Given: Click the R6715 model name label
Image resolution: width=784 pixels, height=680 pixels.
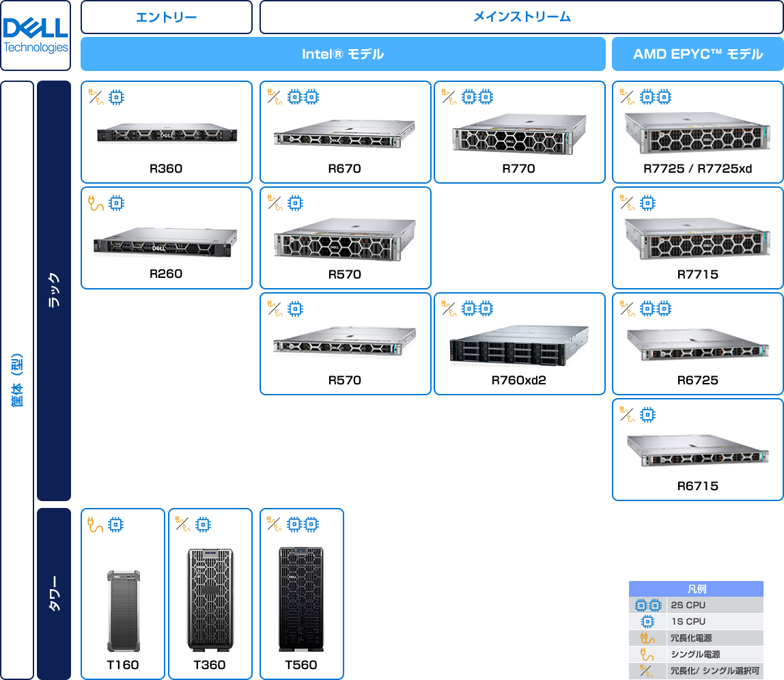Looking at the screenshot, I should (x=697, y=486).
